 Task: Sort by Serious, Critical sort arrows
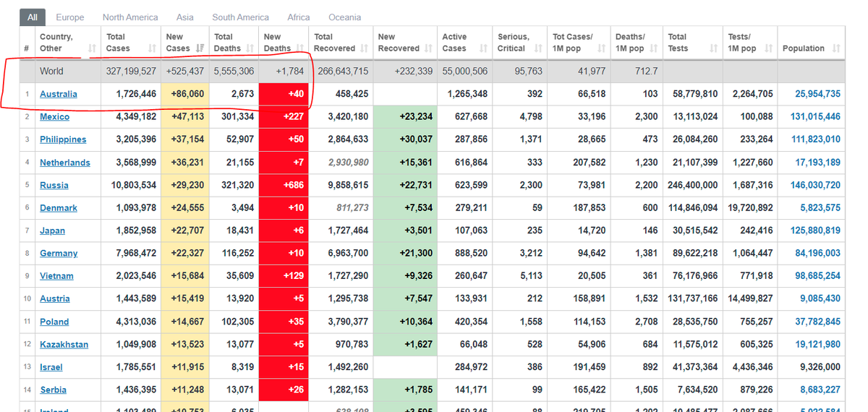(537, 48)
